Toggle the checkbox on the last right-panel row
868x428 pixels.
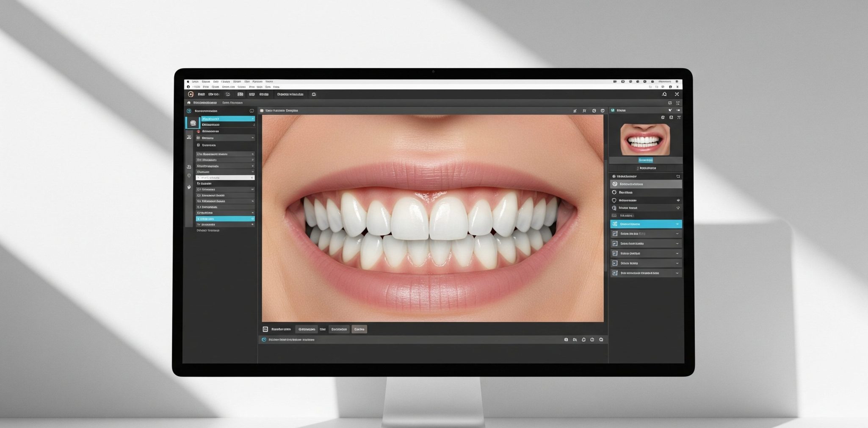coord(615,273)
